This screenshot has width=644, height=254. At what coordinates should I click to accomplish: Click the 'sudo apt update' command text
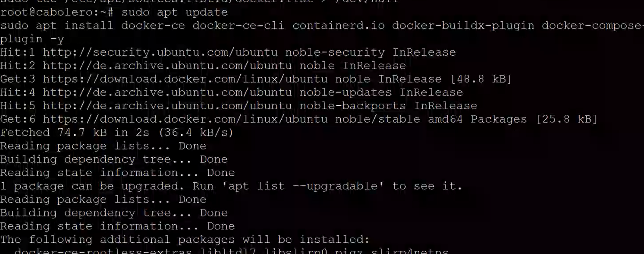[174, 12]
